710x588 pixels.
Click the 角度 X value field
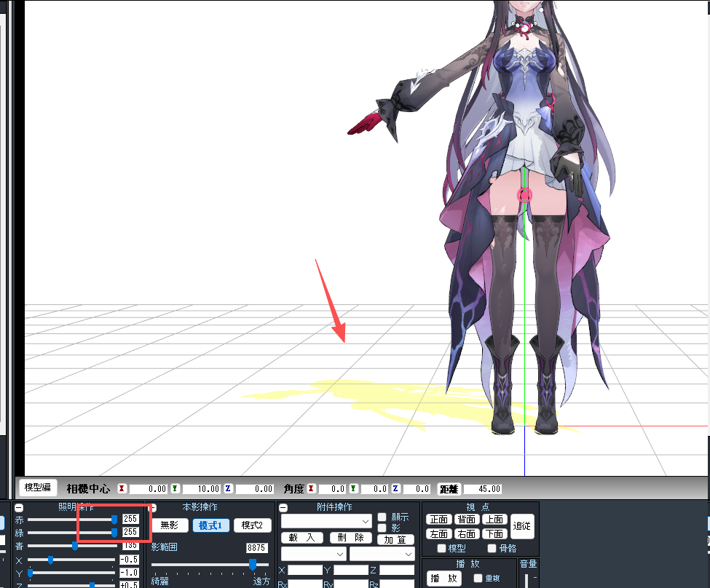point(332,489)
